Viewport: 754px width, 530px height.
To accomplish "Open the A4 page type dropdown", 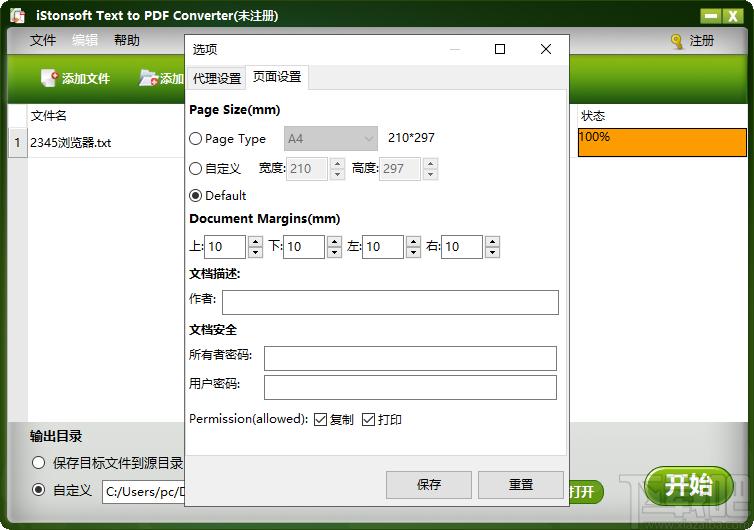I will click(x=331, y=139).
